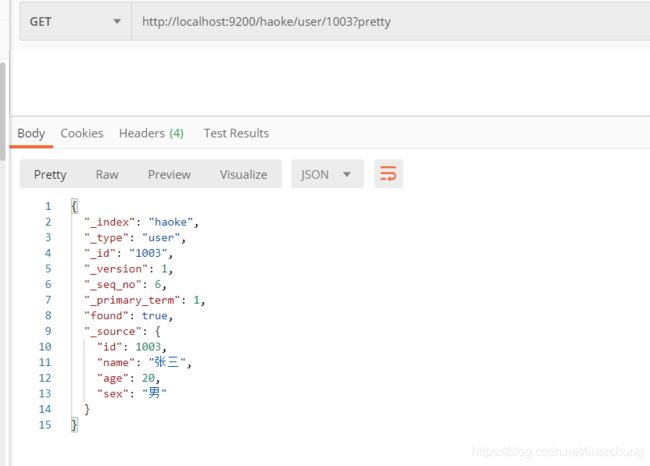
Task: Switch to the Test Results tab
Action: tap(236, 133)
